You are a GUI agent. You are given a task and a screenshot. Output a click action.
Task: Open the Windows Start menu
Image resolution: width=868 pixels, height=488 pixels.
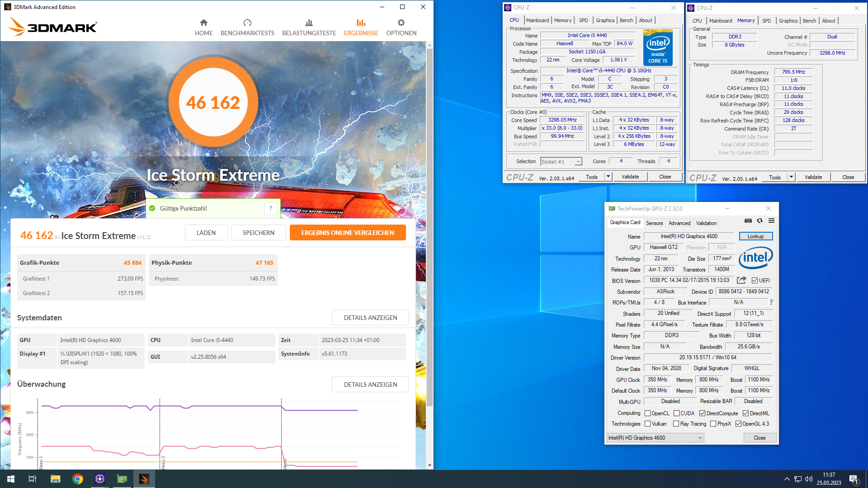tap(11, 479)
